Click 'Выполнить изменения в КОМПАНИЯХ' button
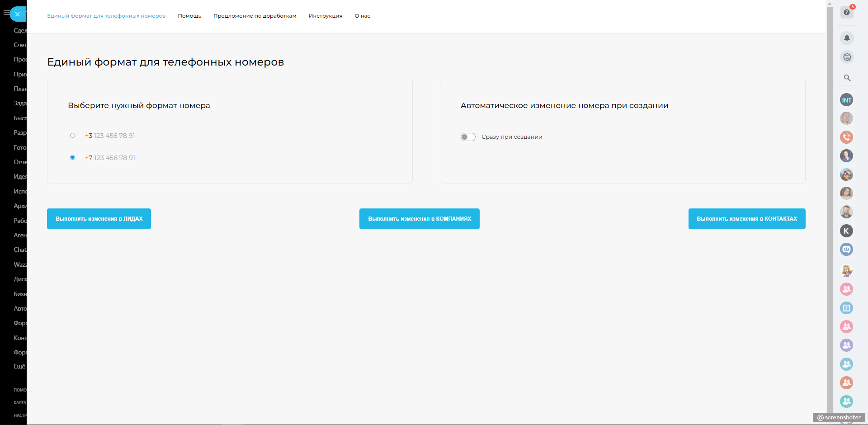Screen dimensions: 868x425 click(419, 219)
